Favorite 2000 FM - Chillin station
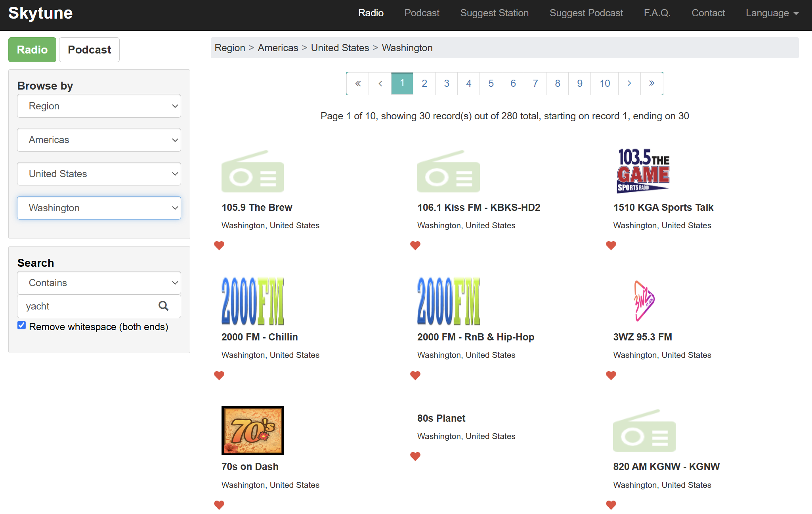This screenshot has width=812, height=514. (x=219, y=375)
